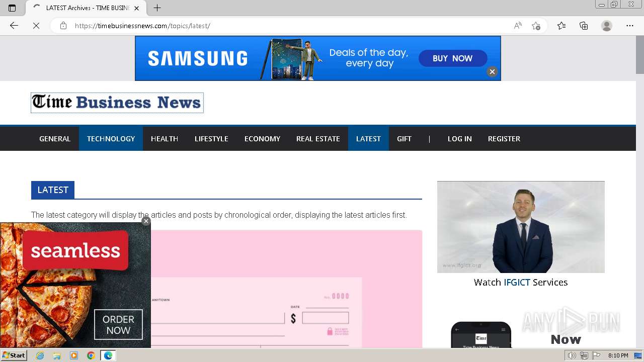The image size is (644, 362).
Task: View site information lock icon
Action: pos(63,26)
